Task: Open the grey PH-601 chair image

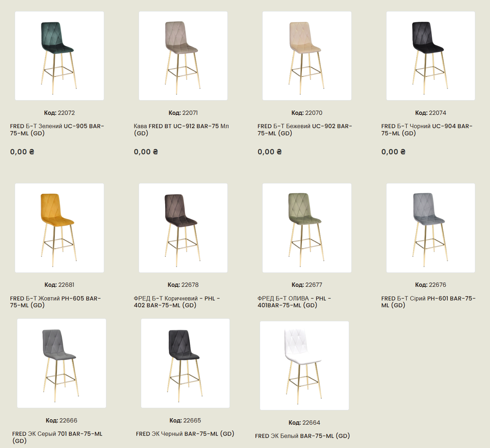Action: click(431, 228)
